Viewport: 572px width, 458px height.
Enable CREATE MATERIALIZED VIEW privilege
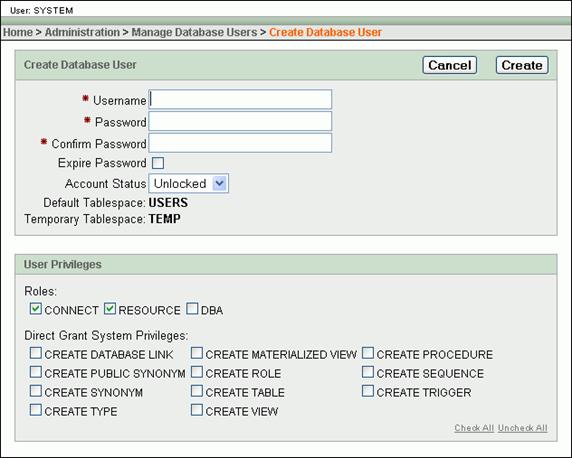(x=197, y=353)
